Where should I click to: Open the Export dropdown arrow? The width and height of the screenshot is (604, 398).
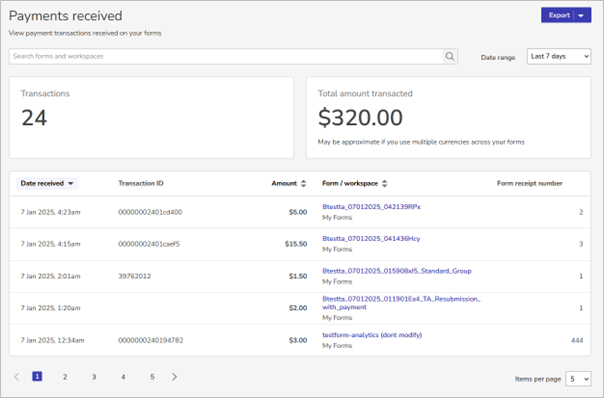click(581, 15)
